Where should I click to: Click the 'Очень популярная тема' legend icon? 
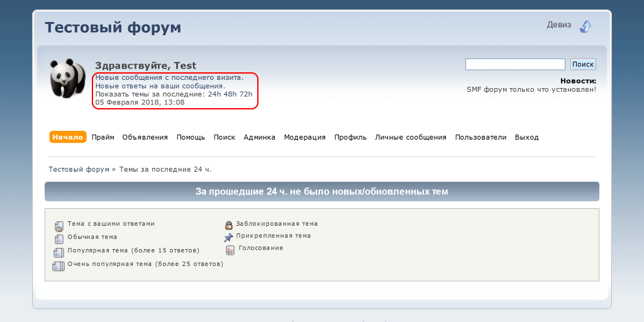tap(58, 266)
